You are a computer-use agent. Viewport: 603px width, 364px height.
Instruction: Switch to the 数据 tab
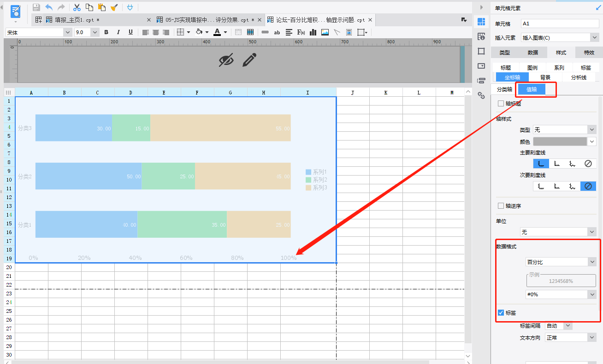533,53
